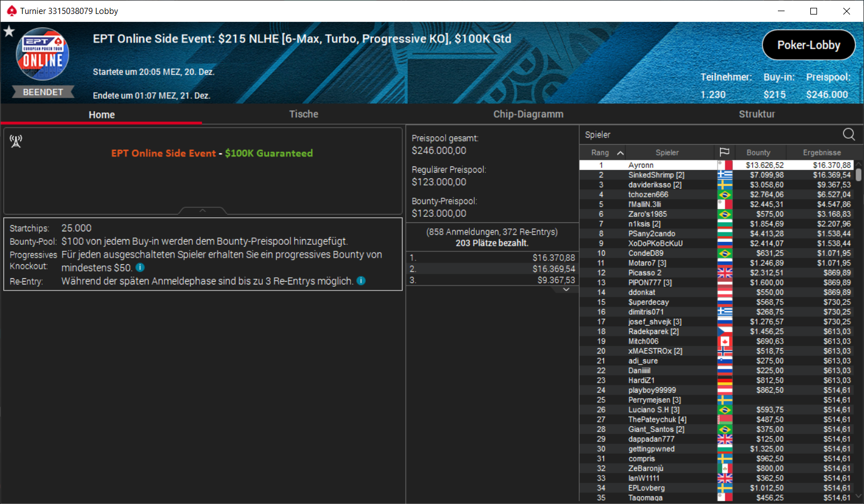This screenshot has height=504, width=864.
Task: Select player row Giant_Santos [2]
Action: click(717, 429)
